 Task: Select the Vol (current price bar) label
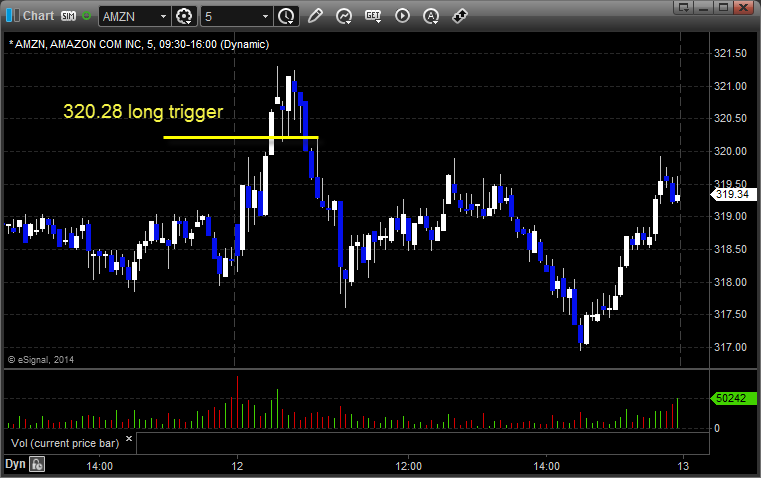[65, 443]
